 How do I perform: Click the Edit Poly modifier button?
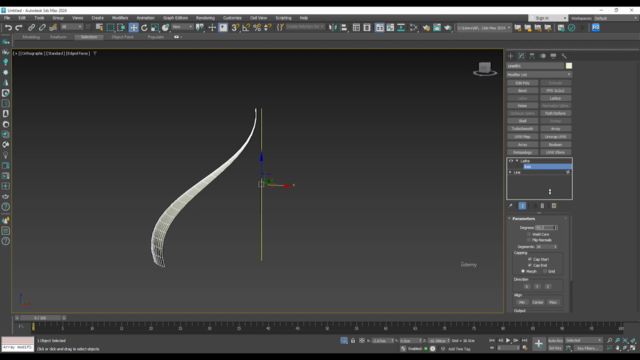pyautogui.click(x=522, y=83)
